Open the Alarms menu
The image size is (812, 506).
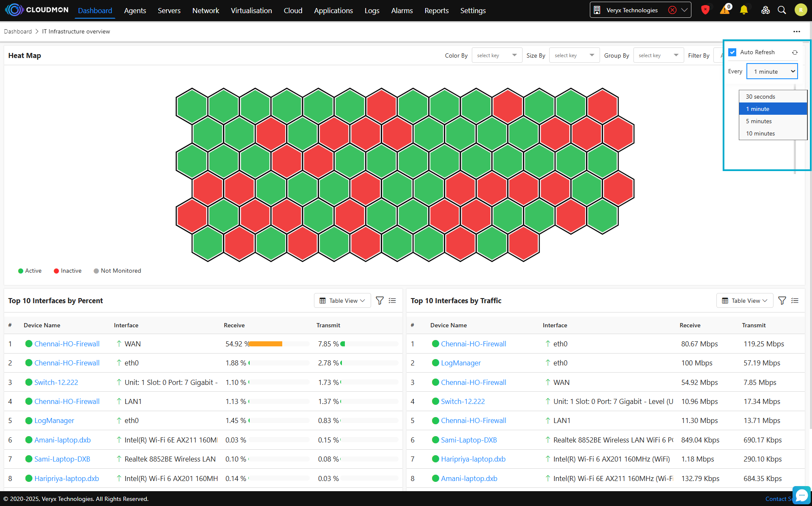click(402, 11)
